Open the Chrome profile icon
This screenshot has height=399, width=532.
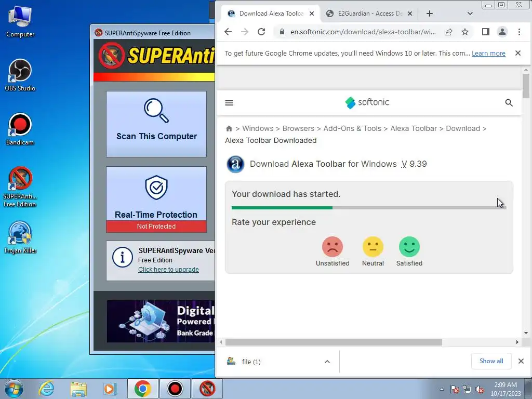click(502, 32)
